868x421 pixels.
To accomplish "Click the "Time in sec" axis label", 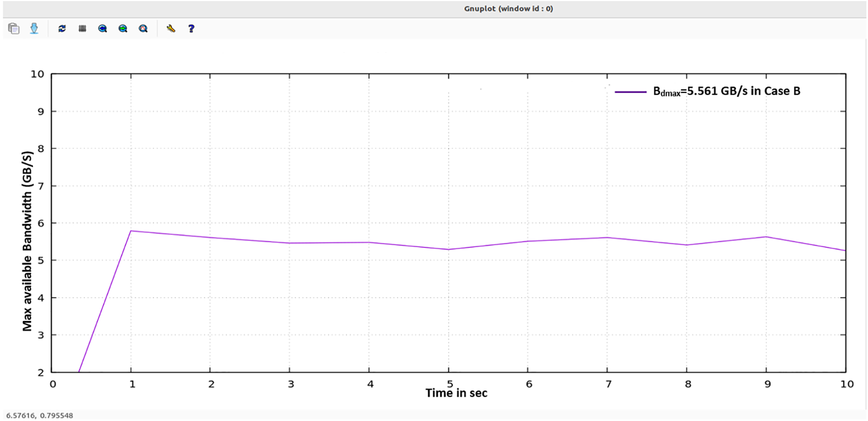I will [x=456, y=393].
